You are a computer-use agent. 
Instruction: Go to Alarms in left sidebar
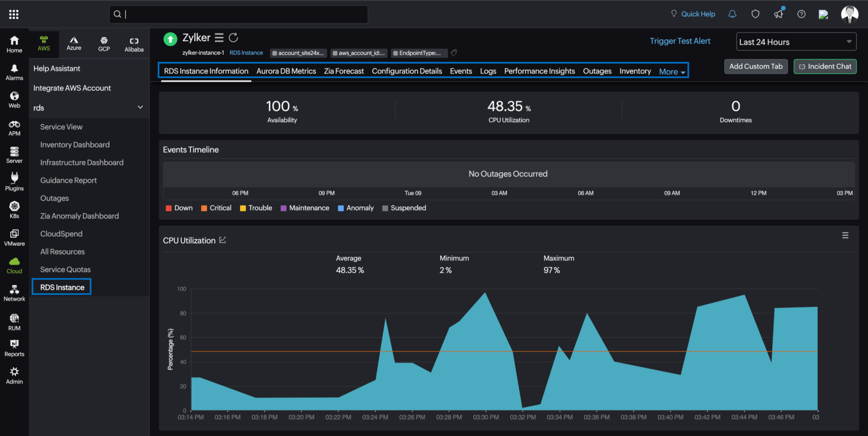point(14,72)
